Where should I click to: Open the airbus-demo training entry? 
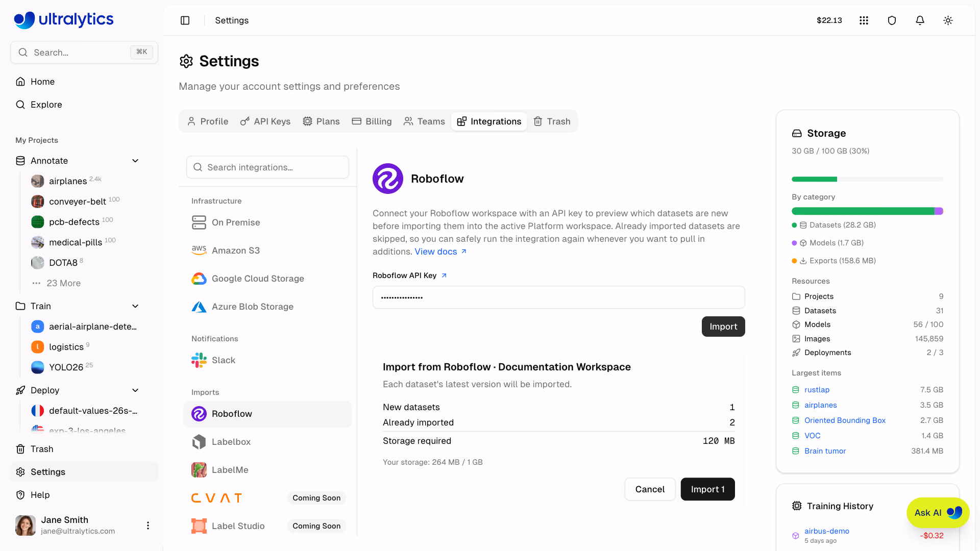click(x=827, y=531)
